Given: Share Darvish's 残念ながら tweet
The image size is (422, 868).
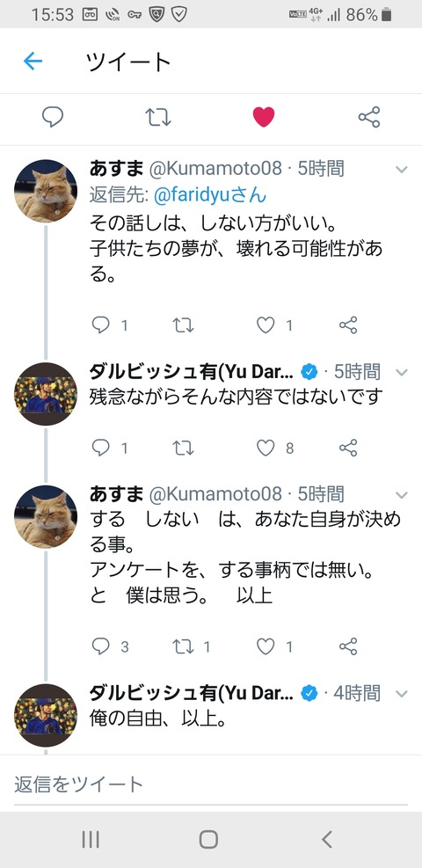Looking at the screenshot, I should click(x=348, y=448).
